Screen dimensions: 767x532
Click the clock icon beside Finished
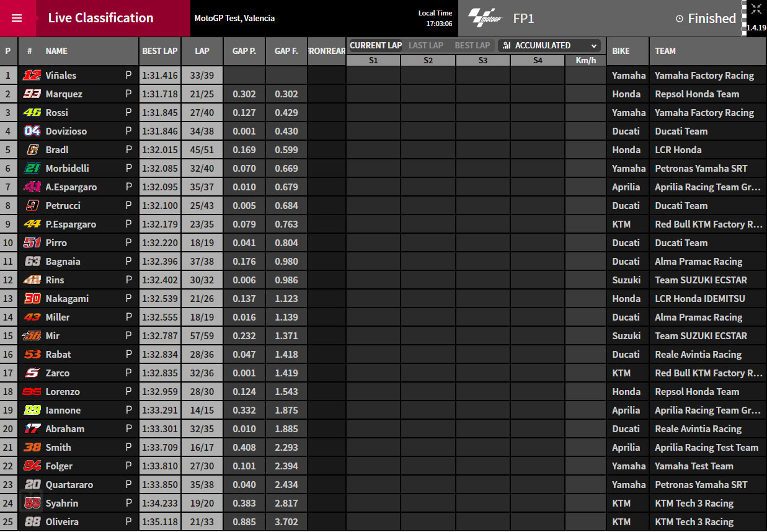pyautogui.click(x=680, y=19)
